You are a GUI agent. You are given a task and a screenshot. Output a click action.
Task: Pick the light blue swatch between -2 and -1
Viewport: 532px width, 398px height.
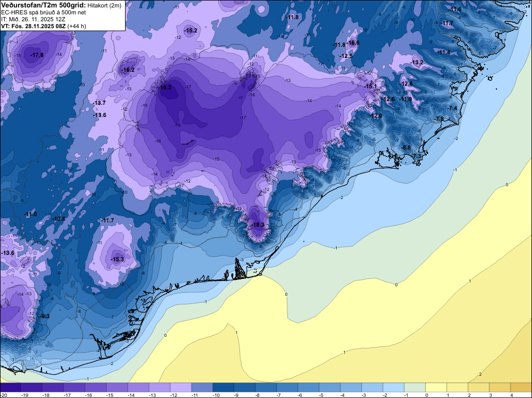[394, 387]
